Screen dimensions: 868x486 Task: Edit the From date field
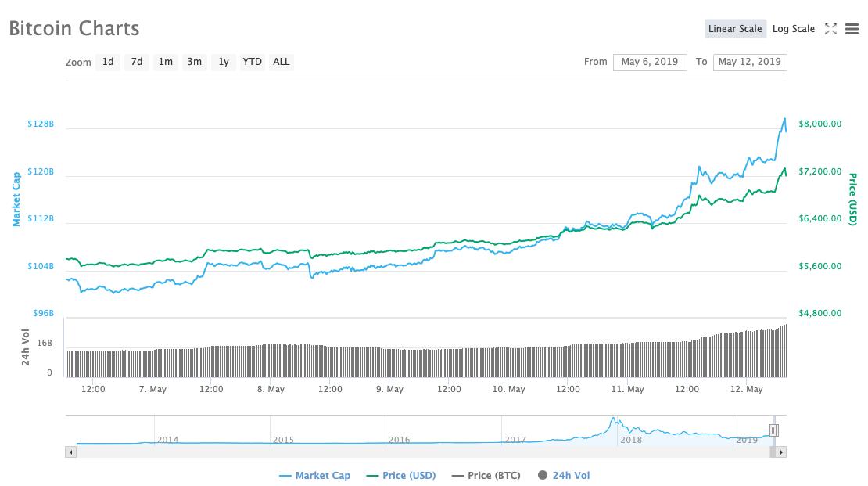point(650,62)
